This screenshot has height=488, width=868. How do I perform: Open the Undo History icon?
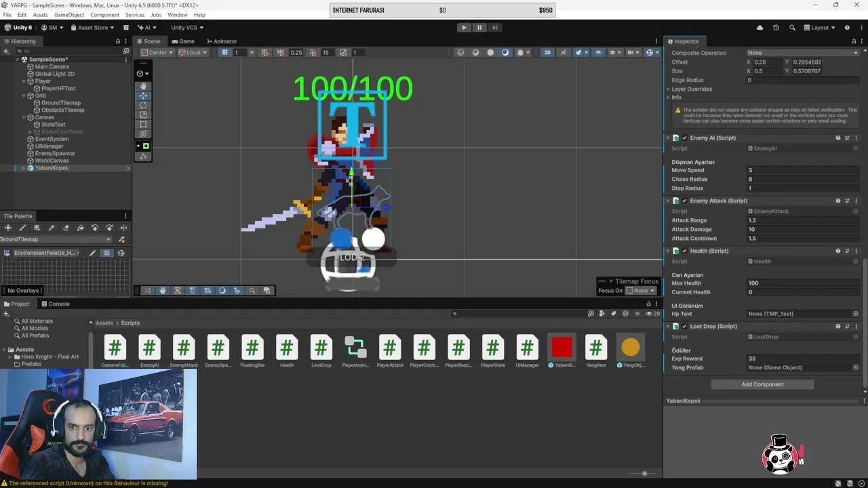(x=776, y=28)
